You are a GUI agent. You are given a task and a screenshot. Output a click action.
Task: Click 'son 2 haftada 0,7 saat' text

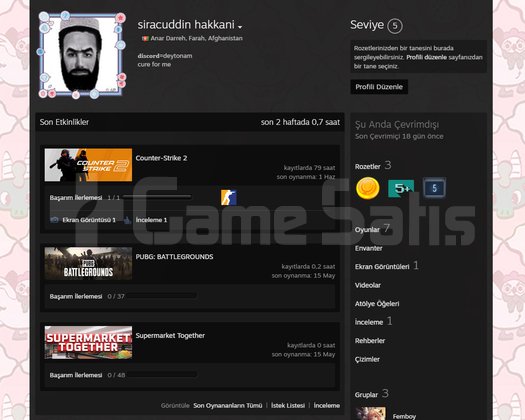[x=300, y=122]
